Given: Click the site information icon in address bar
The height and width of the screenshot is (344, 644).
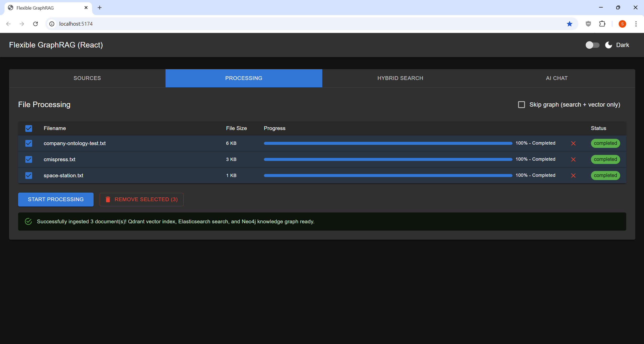Looking at the screenshot, I should [52, 24].
